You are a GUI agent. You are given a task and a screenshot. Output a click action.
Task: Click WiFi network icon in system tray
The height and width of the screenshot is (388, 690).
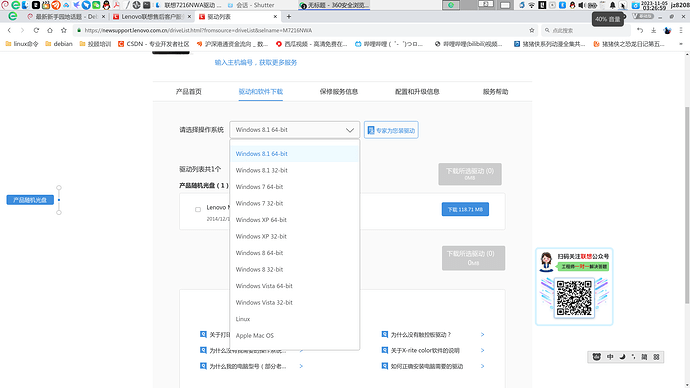(x=532, y=5)
